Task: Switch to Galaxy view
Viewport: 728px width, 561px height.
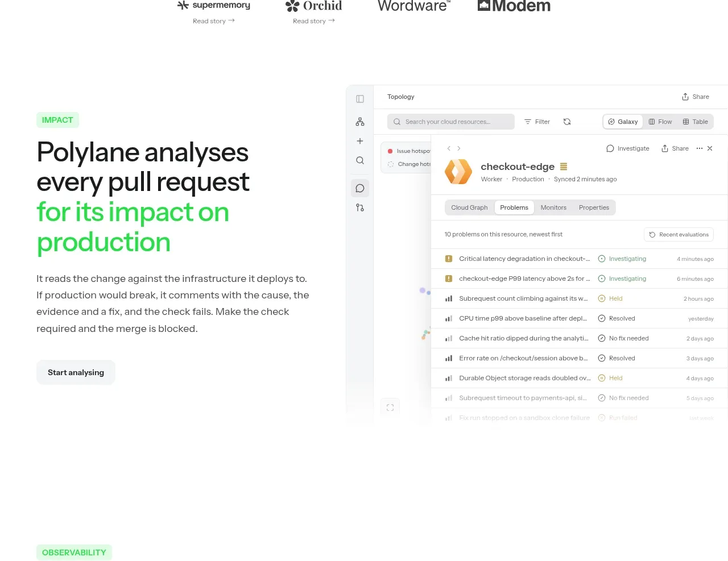Action: [623, 122]
